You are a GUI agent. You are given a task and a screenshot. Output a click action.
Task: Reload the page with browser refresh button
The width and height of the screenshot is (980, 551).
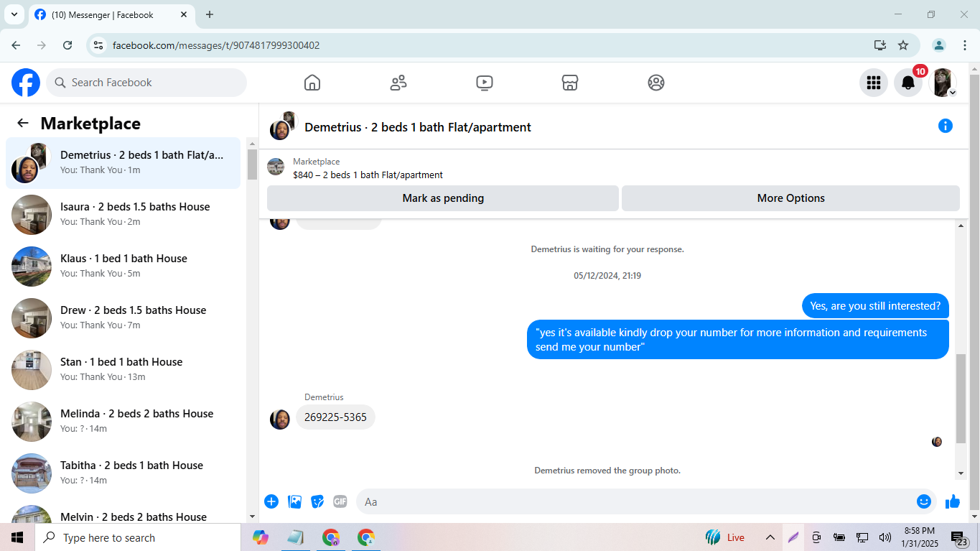(x=67, y=45)
